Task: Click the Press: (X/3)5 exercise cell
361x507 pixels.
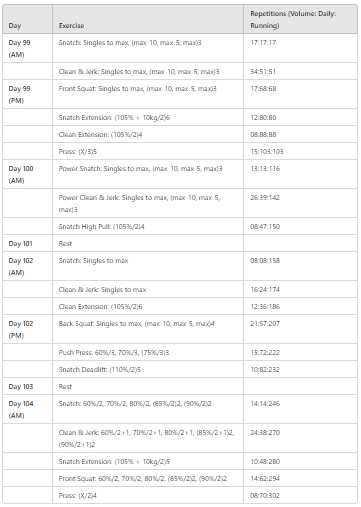Action: tap(148, 151)
